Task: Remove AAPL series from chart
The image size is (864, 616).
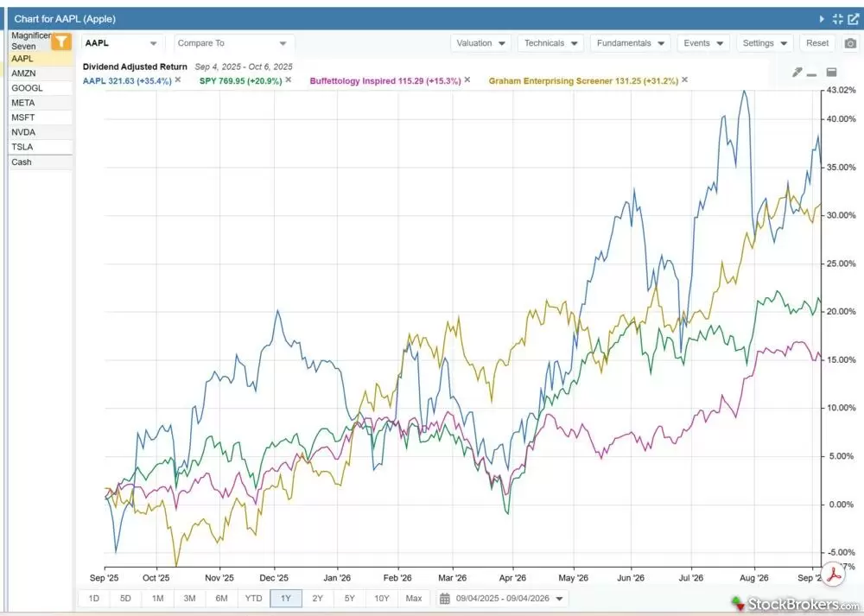Action: click(x=178, y=79)
